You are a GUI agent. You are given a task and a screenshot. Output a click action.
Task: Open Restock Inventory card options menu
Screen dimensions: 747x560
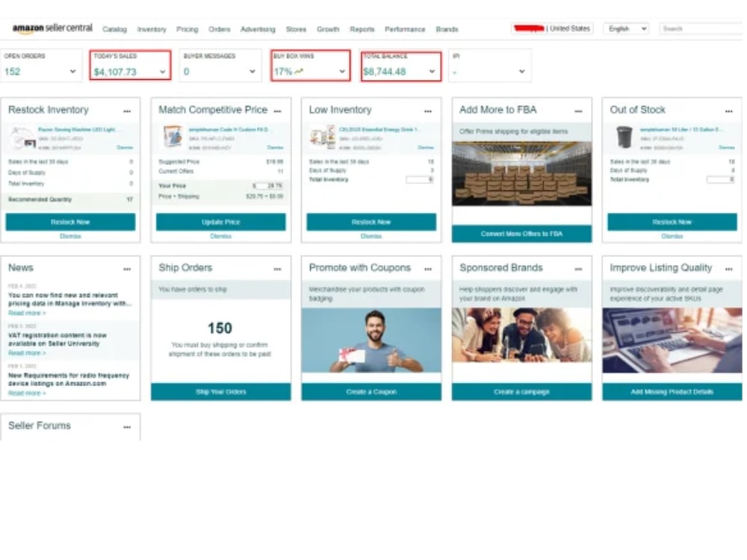click(127, 111)
